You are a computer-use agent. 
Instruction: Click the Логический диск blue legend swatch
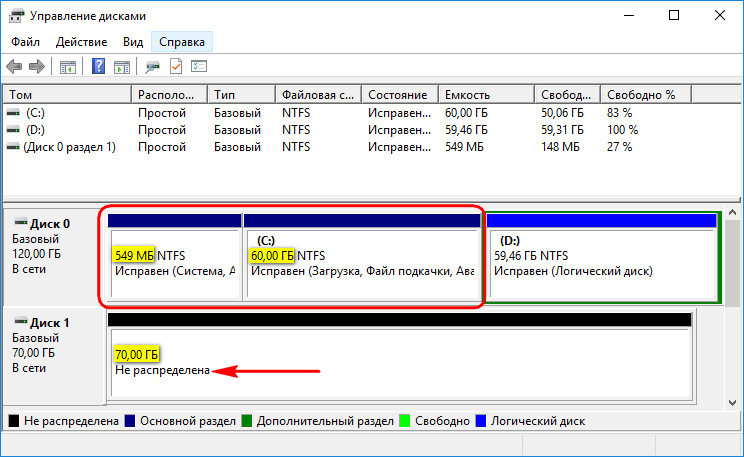click(481, 421)
